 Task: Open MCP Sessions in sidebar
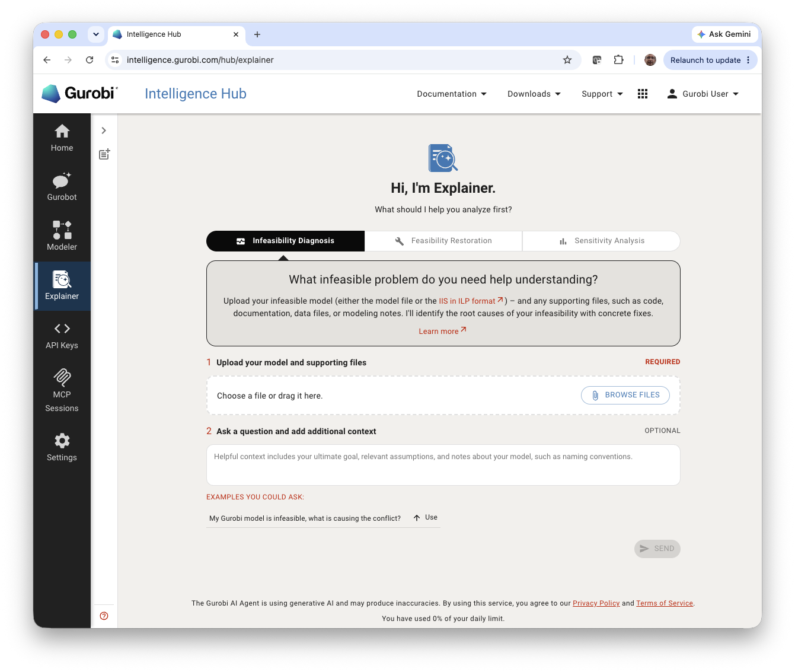[x=62, y=391]
